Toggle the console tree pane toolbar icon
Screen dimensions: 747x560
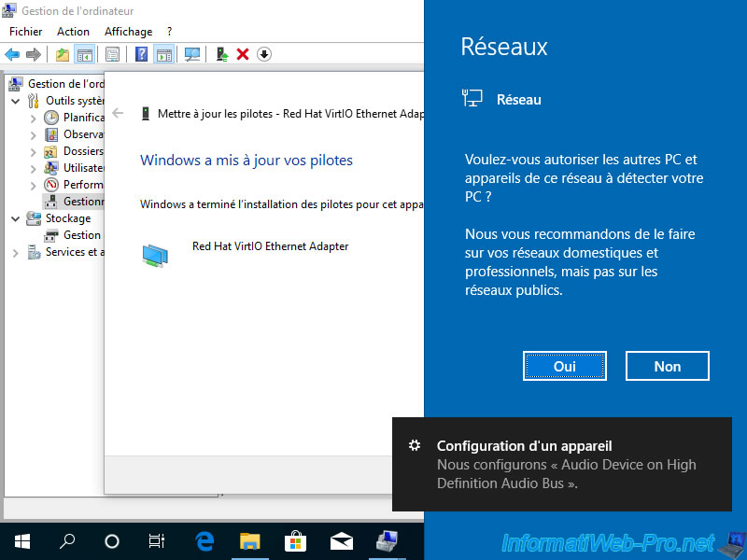85,54
